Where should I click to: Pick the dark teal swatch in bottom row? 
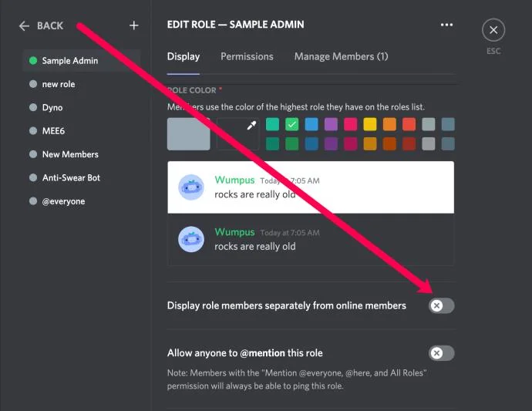272,143
